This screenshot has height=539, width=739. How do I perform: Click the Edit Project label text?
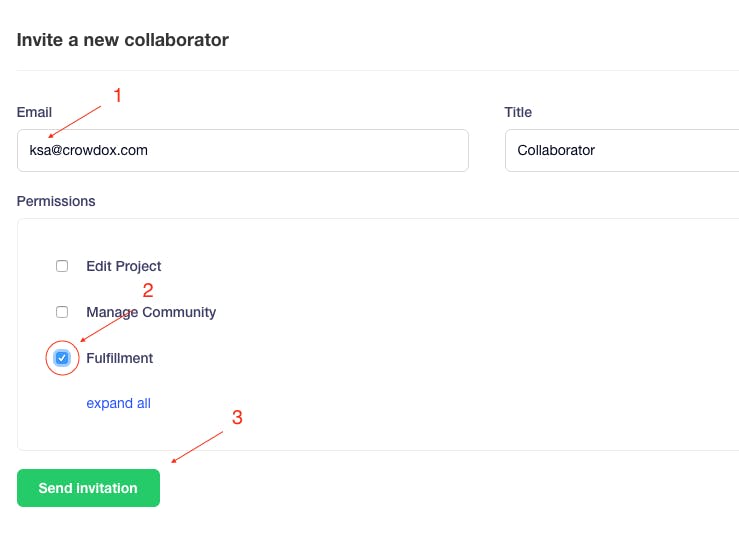click(123, 266)
